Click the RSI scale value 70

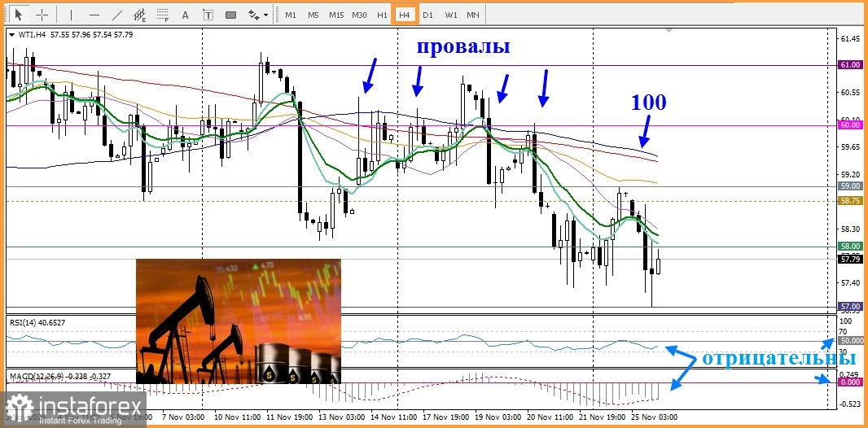844,331
